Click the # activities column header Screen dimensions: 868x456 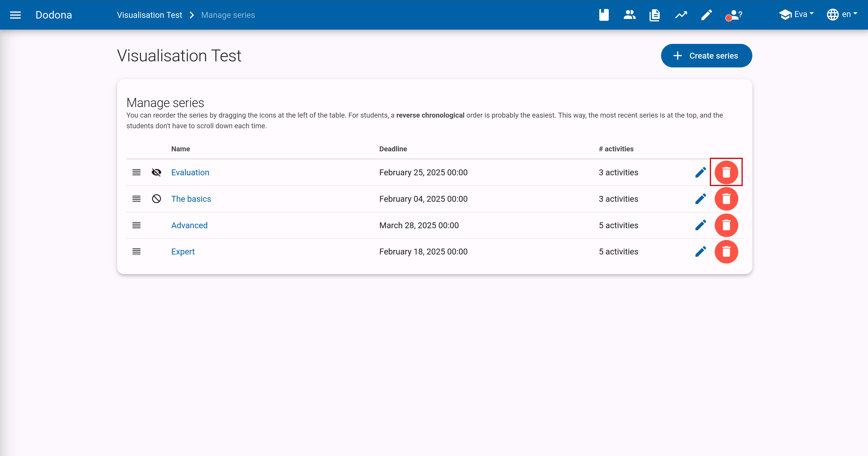click(616, 149)
